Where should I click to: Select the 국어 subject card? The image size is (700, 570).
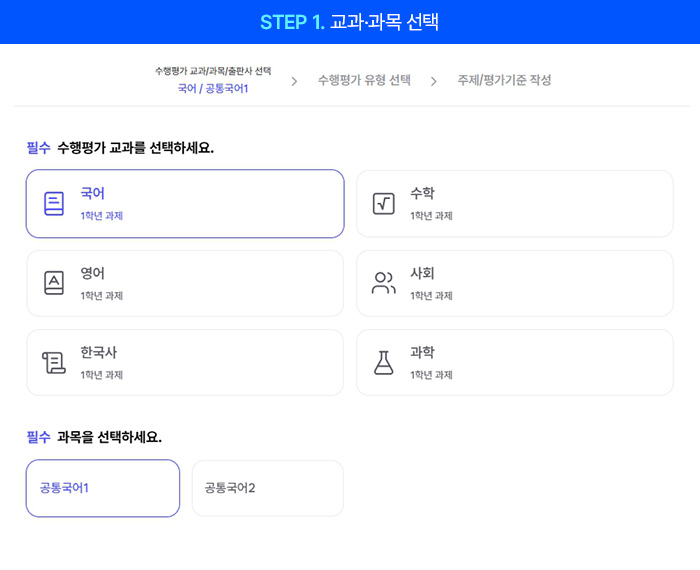[x=185, y=203]
